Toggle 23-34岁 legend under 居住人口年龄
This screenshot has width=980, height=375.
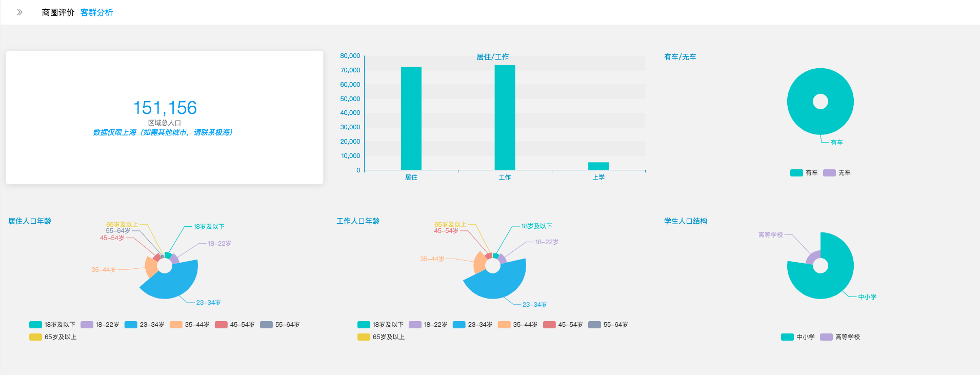click(145, 325)
